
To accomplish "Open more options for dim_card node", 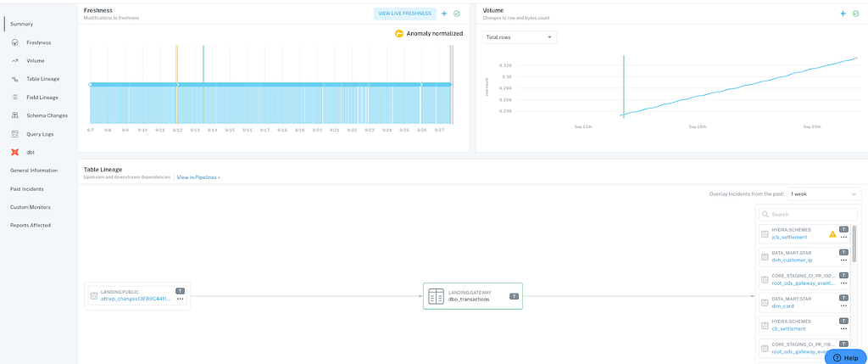I will pos(843,305).
